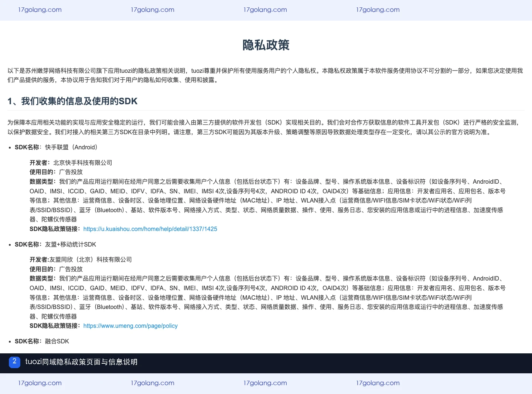Open the umeng.com page/policy link
Screen dimensions: 532x394
pyautogui.click(x=130, y=326)
